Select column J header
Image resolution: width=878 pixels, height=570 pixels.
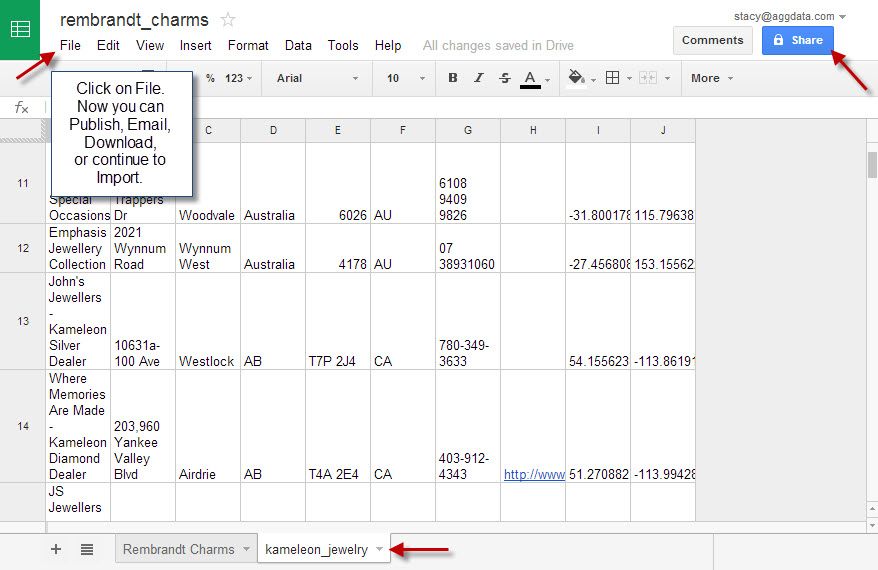tap(663, 130)
